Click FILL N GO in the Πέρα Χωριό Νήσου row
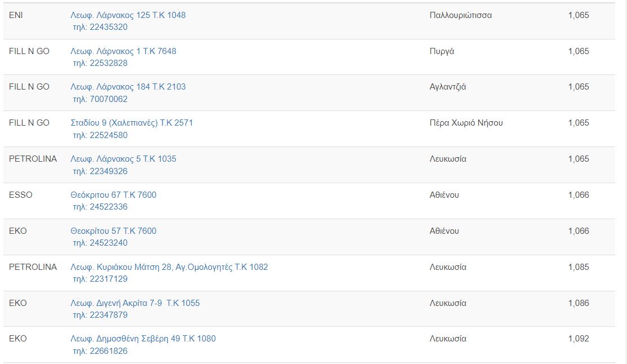Image resolution: width=627 pixels, height=364 pixels. click(x=29, y=123)
